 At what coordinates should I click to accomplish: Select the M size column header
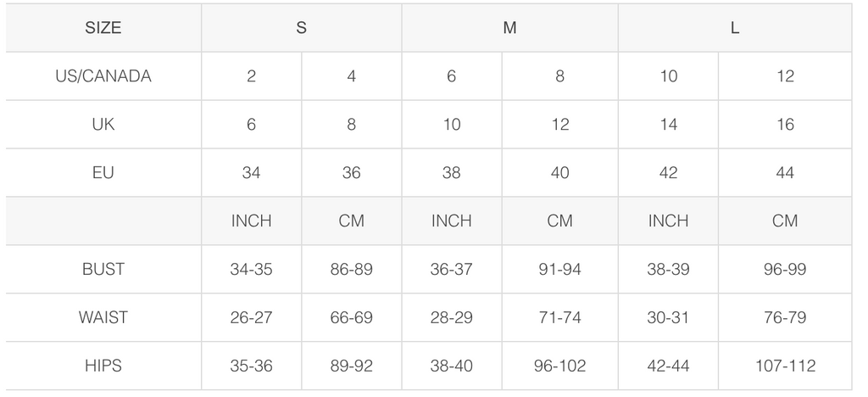pyautogui.click(x=509, y=28)
